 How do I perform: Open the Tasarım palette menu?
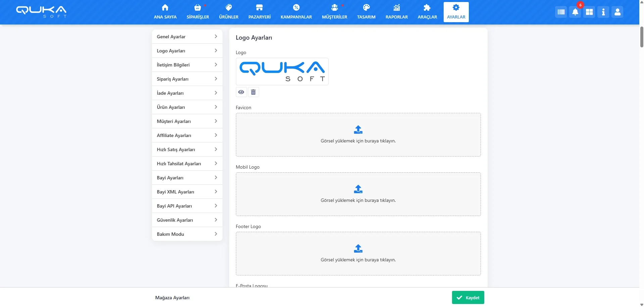tap(366, 12)
